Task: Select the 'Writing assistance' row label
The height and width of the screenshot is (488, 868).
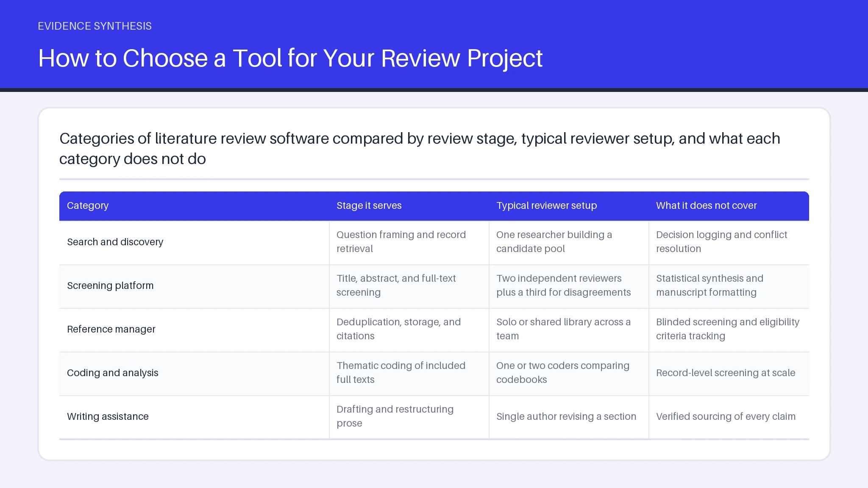Action: tap(108, 416)
